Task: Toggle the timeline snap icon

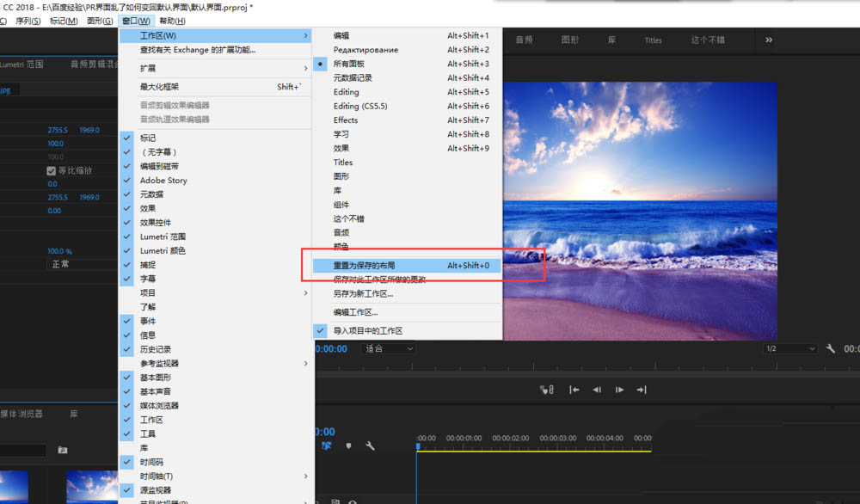Action: (x=327, y=446)
